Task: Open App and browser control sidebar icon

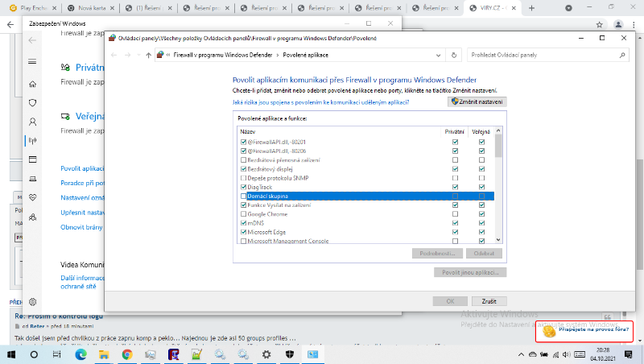Action: (x=33, y=159)
